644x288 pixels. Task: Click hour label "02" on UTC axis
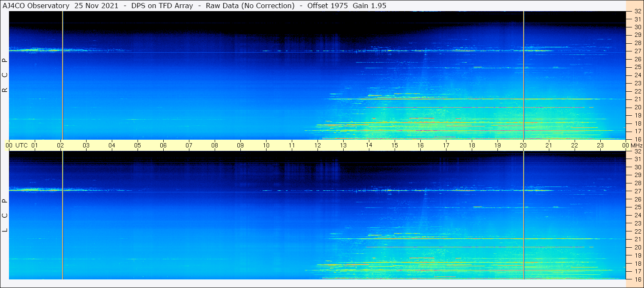point(60,145)
